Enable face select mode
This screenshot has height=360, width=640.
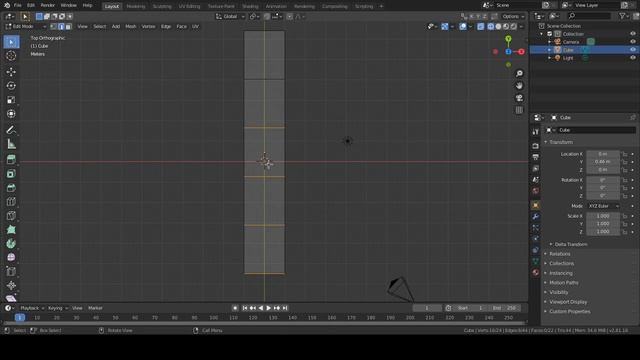click(x=68, y=27)
